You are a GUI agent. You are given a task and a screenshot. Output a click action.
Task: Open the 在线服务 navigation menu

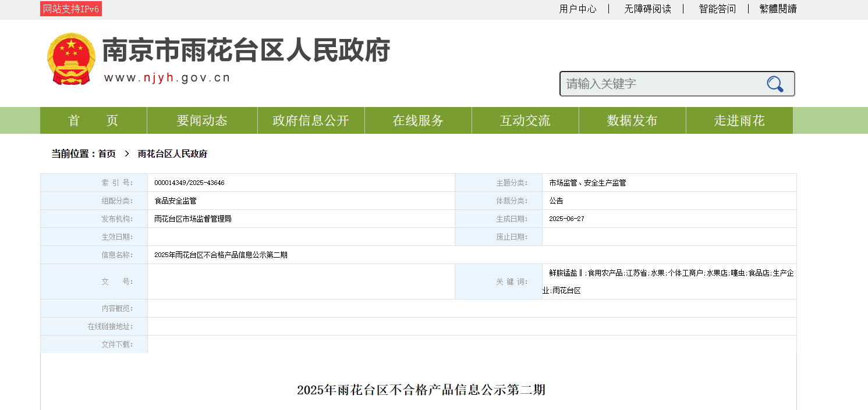[x=418, y=120]
